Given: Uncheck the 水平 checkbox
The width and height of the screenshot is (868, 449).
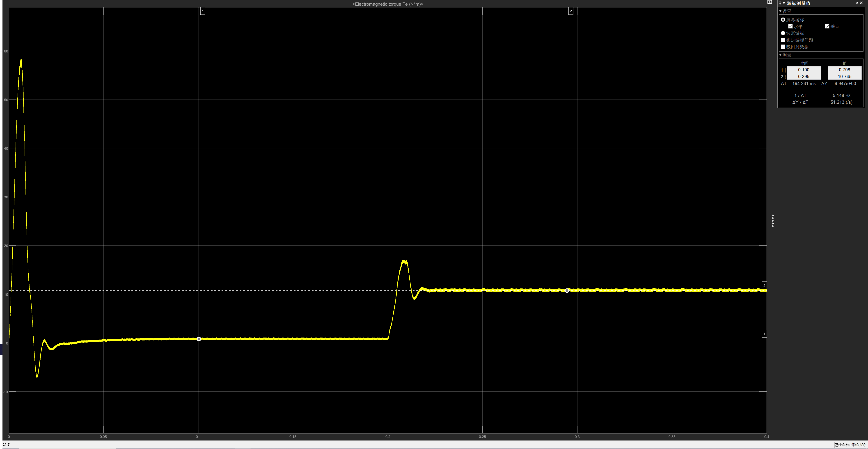Looking at the screenshot, I should pos(790,27).
